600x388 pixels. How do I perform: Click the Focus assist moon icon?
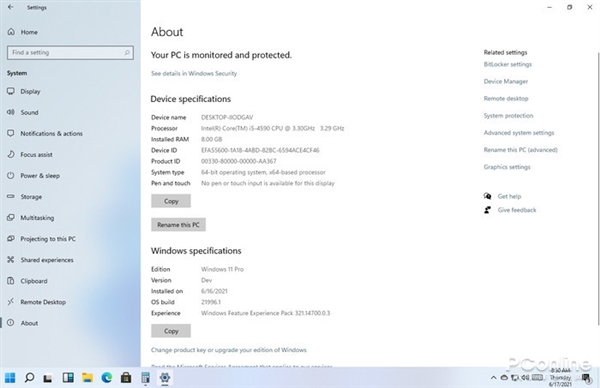11,154
